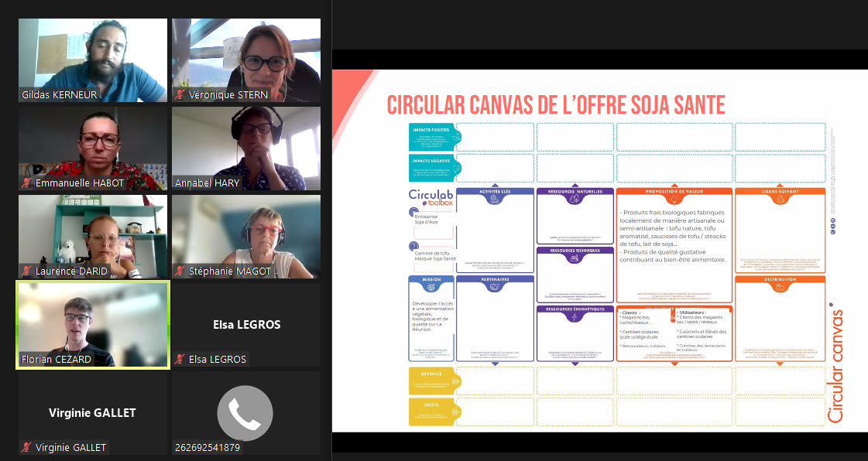Click the Partenaires header icon
The image size is (868, 461).
494,288
